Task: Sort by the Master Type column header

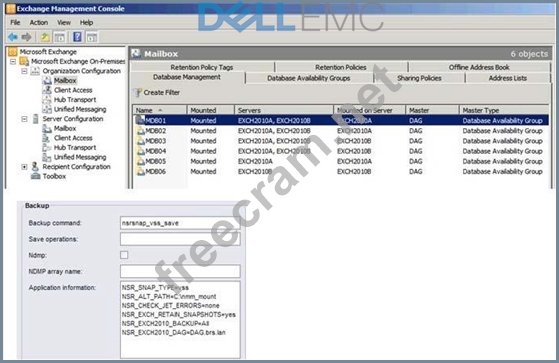Action: click(x=504, y=110)
